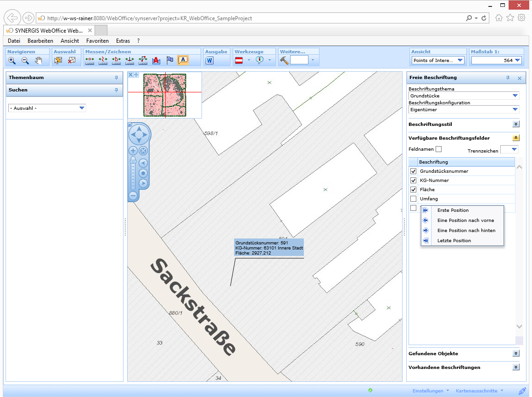This screenshot has width=532, height=397.
Task: Click the map navigator plus zoom button
Action: 133,151
